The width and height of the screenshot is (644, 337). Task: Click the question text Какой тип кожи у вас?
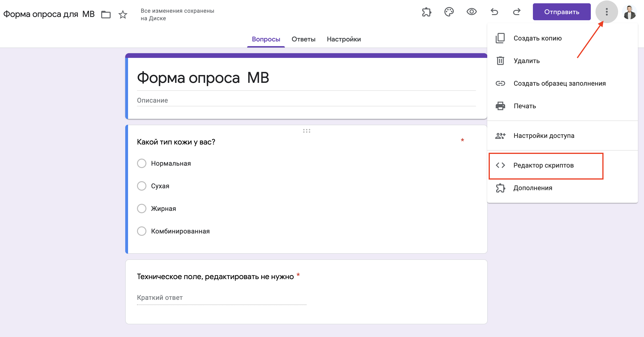click(176, 142)
